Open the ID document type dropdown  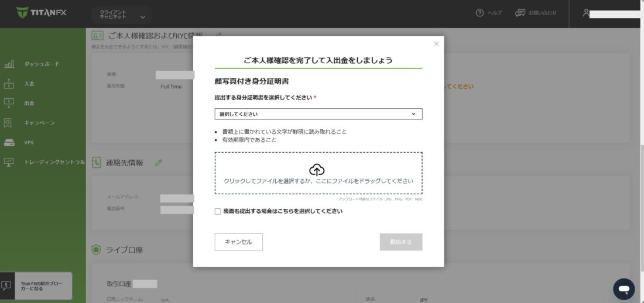coord(318,114)
